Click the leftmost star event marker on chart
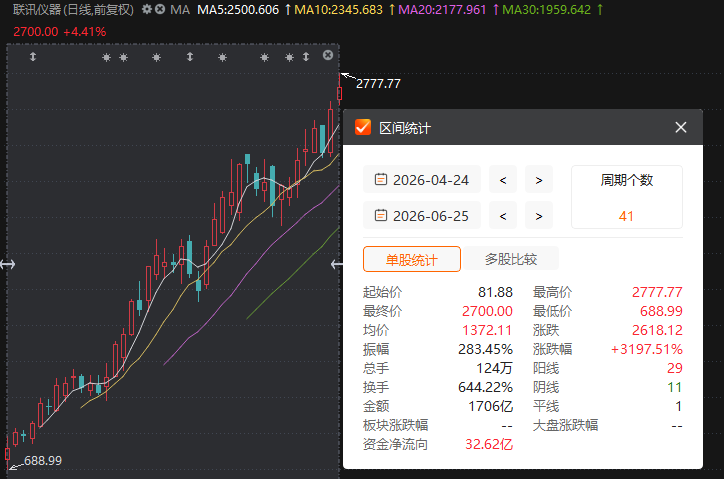Viewport: 724px width, 479px height. click(106, 57)
